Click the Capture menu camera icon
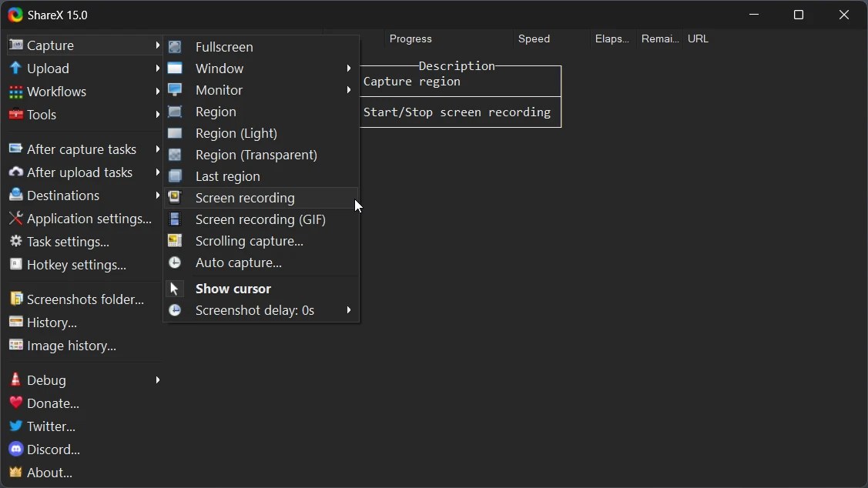The image size is (868, 488). (x=16, y=45)
